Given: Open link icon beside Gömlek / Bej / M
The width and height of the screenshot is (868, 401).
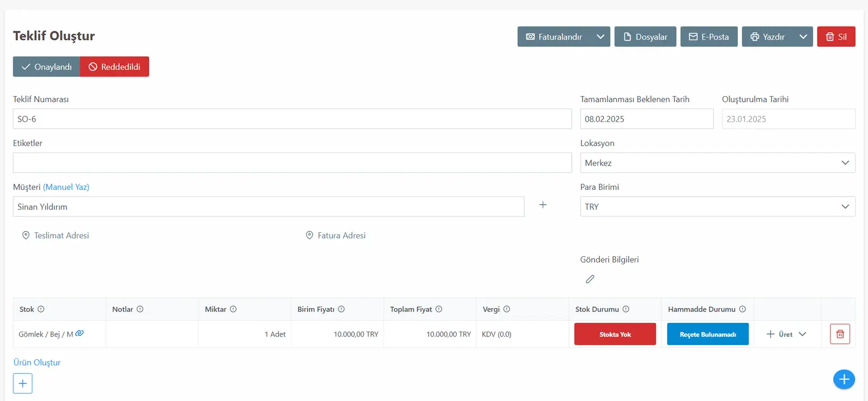Looking at the screenshot, I should pyautogui.click(x=80, y=333).
